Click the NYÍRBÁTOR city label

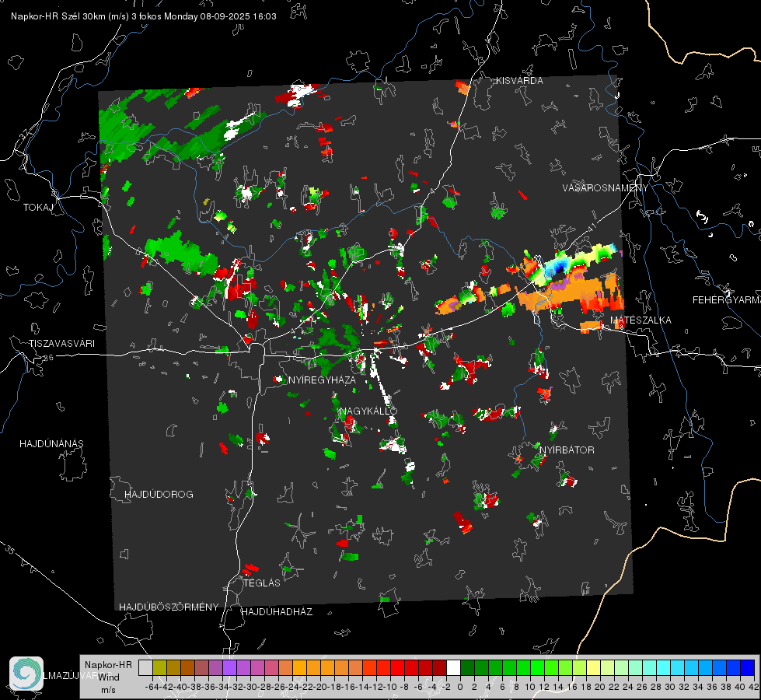tap(567, 450)
